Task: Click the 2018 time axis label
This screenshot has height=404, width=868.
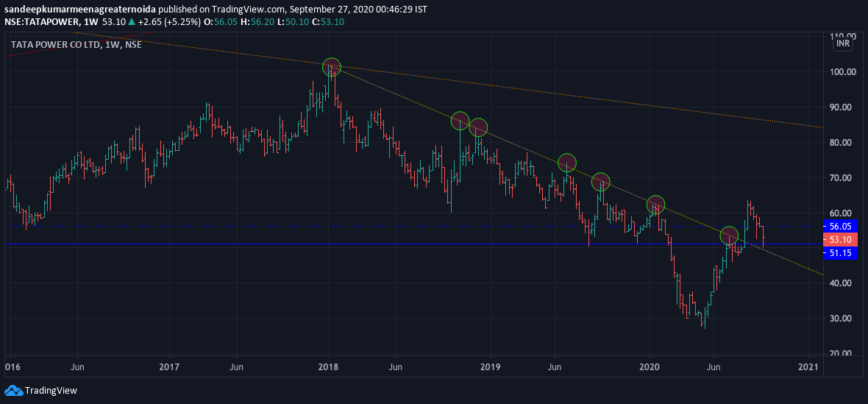Action: pos(328,367)
